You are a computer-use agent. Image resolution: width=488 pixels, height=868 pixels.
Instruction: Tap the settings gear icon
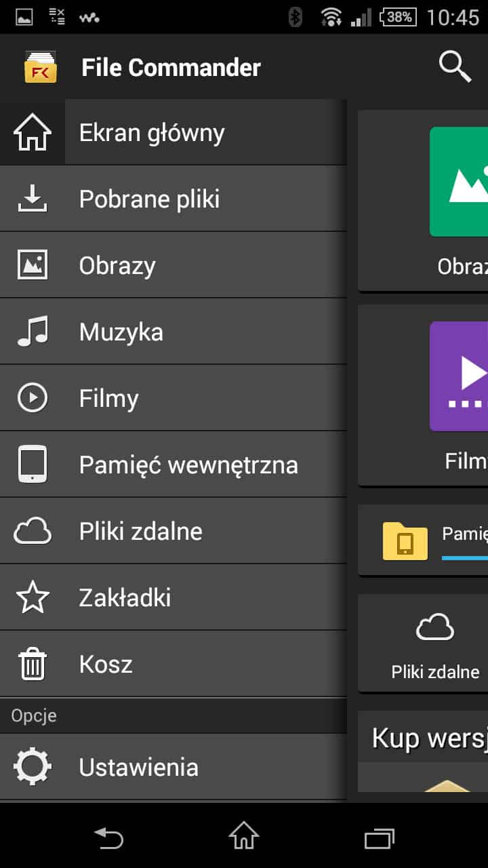(33, 767)
